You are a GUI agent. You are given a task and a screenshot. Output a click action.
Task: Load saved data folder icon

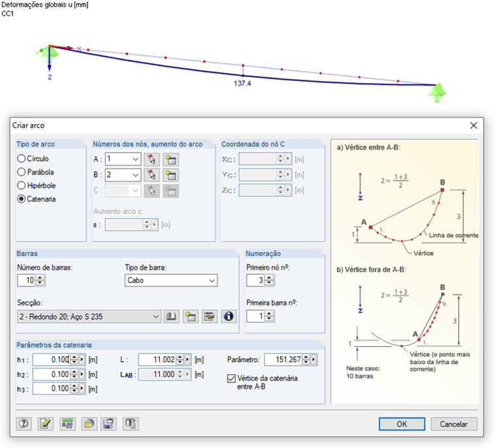(89, 424)
